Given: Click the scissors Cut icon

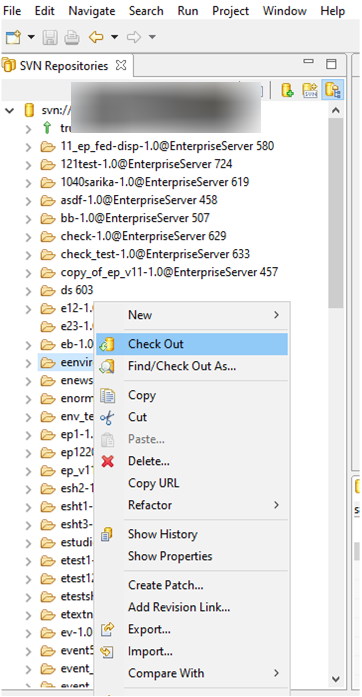Looking at the screenshot, I should coord(107,417).
